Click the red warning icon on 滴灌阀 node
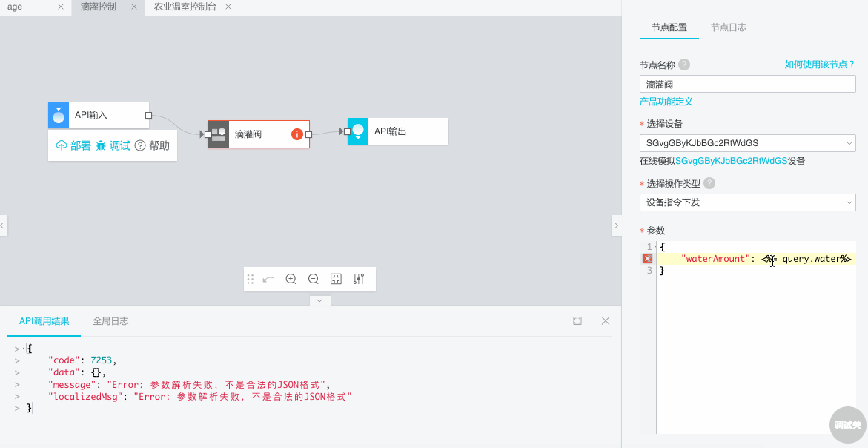 tap(296, 134)
